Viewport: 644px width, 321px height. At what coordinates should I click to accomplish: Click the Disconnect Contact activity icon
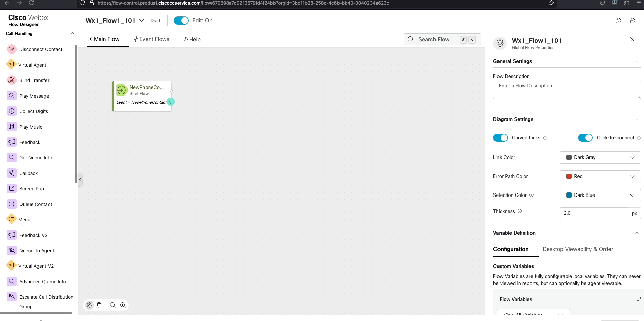click(12, 49)
